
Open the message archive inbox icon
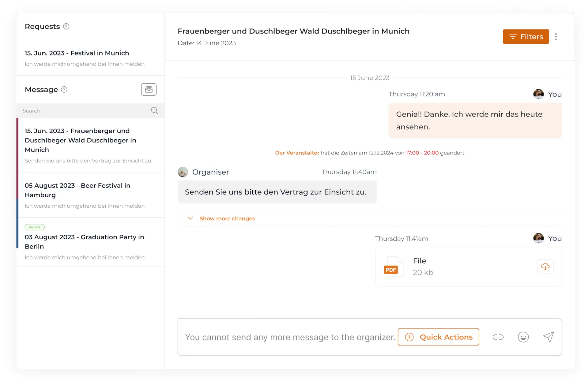coord(149,89)
